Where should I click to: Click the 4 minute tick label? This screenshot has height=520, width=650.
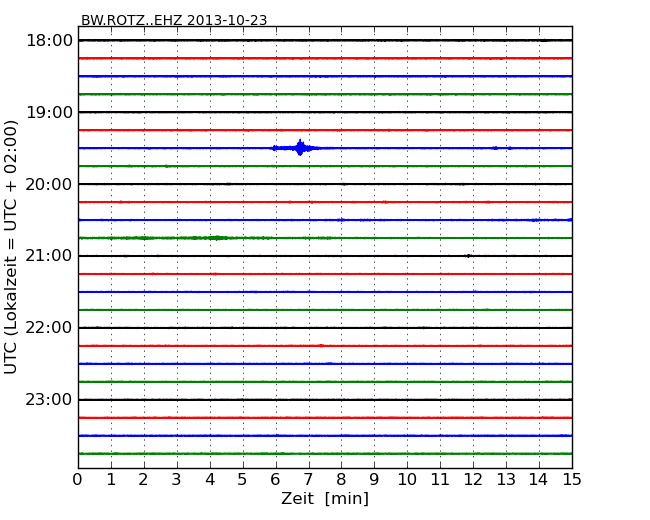tap(210, 479)
